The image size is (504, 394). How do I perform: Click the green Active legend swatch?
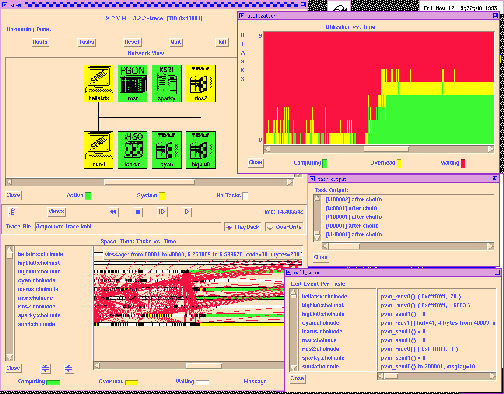point(88,196)
